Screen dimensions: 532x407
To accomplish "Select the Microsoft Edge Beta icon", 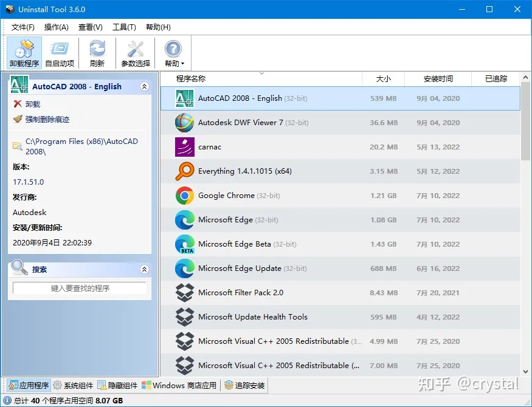I will [x=184, y=244].
